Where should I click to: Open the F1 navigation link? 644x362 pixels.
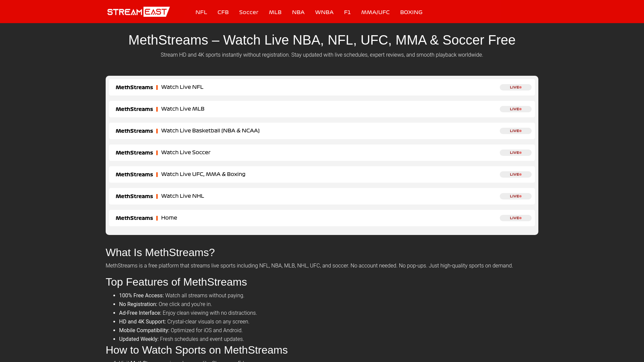347,12
